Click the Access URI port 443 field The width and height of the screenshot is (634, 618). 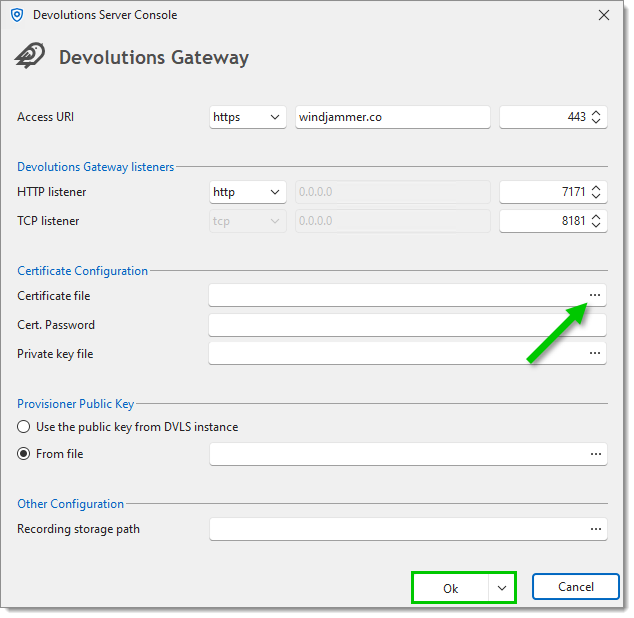(553, 117)
